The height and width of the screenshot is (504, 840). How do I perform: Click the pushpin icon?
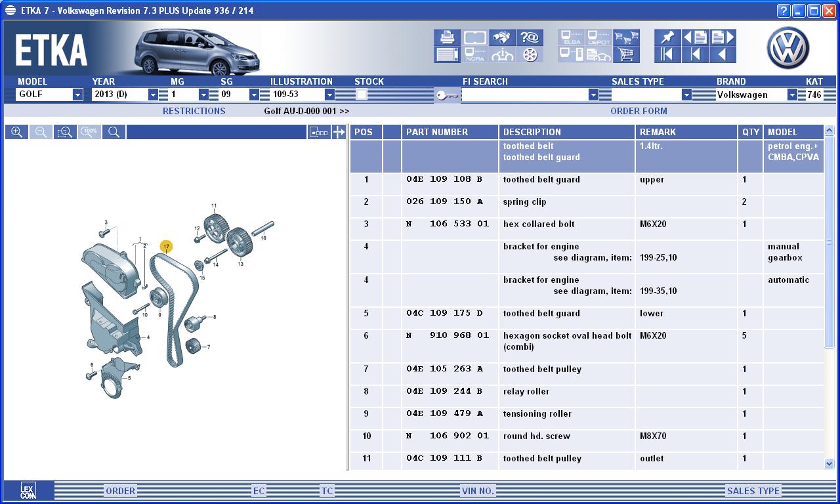point(667,37)
